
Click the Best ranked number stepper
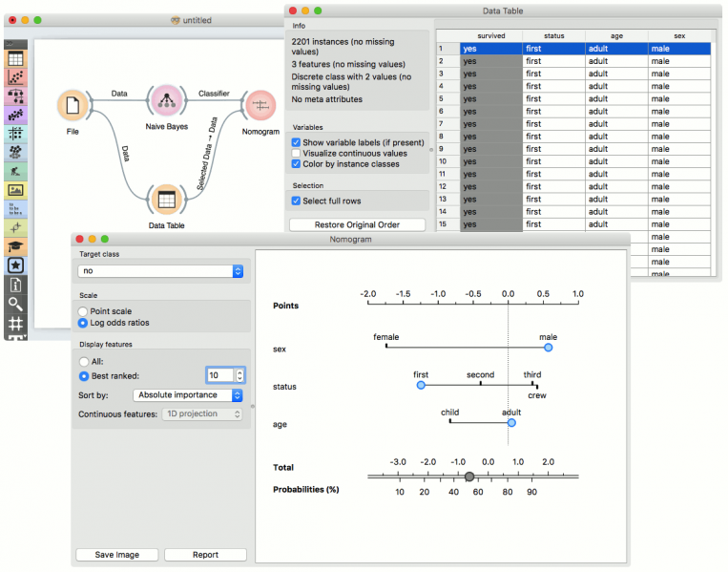coord(240,376)
